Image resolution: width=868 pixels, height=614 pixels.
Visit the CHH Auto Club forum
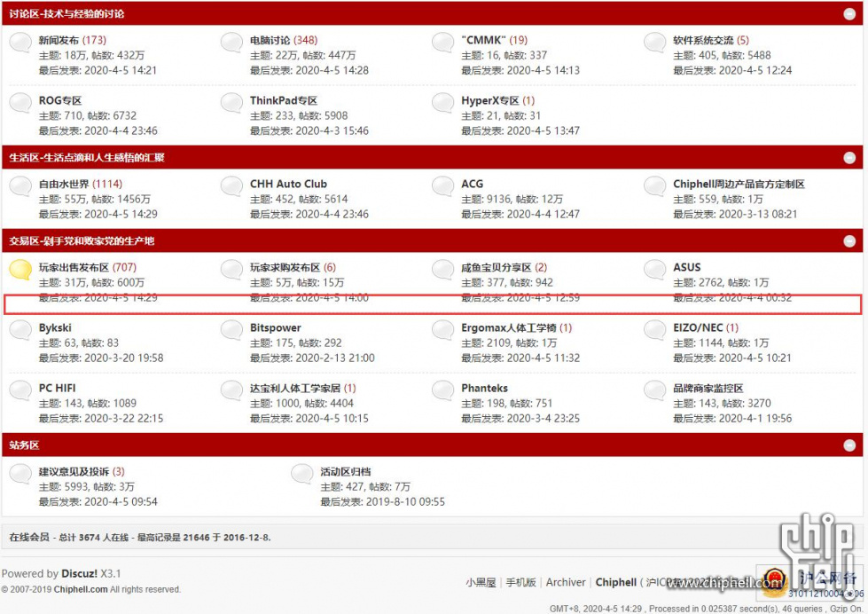(x=288, y=184)
